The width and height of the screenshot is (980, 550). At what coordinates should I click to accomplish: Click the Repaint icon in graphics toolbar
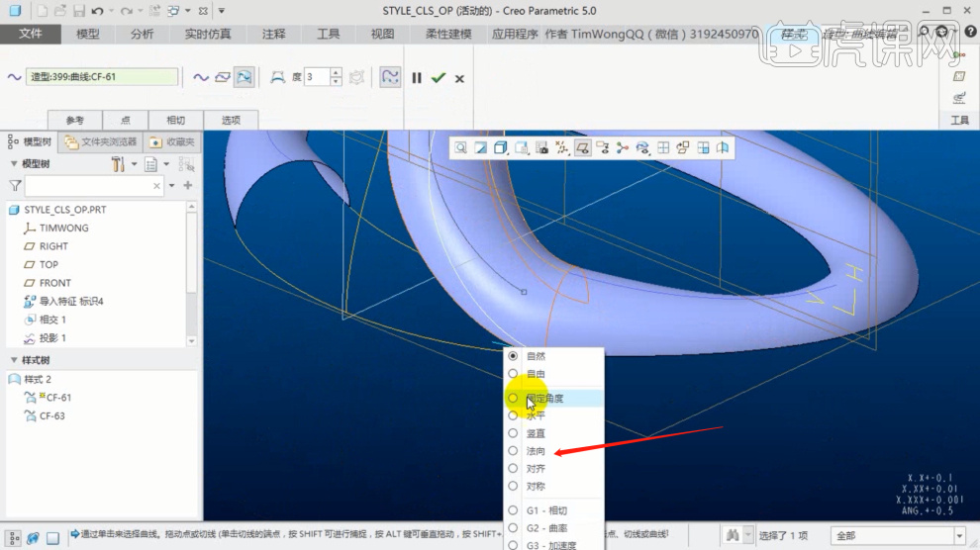tap(481, 148)
